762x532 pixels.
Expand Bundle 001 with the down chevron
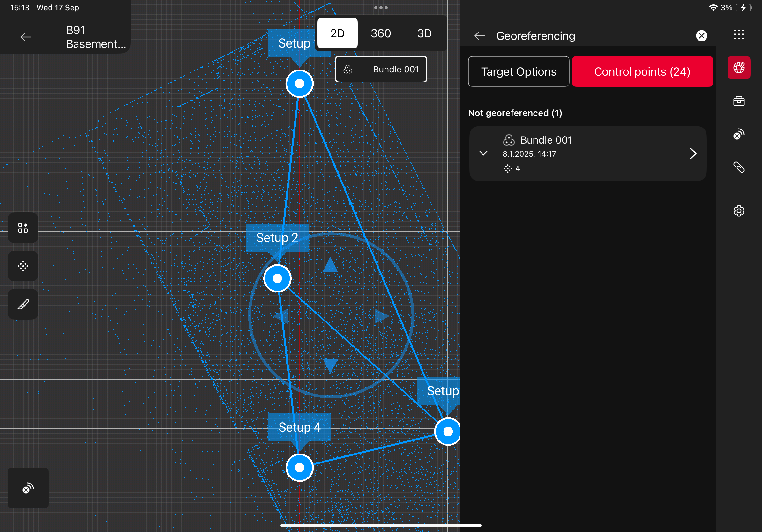483,153
